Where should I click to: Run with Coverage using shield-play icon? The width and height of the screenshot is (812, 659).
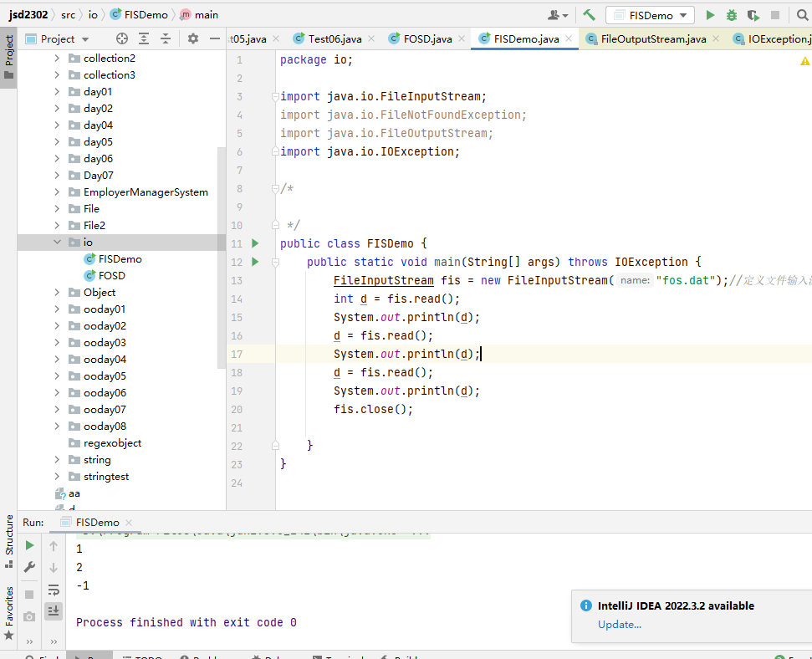click(753, 15)
